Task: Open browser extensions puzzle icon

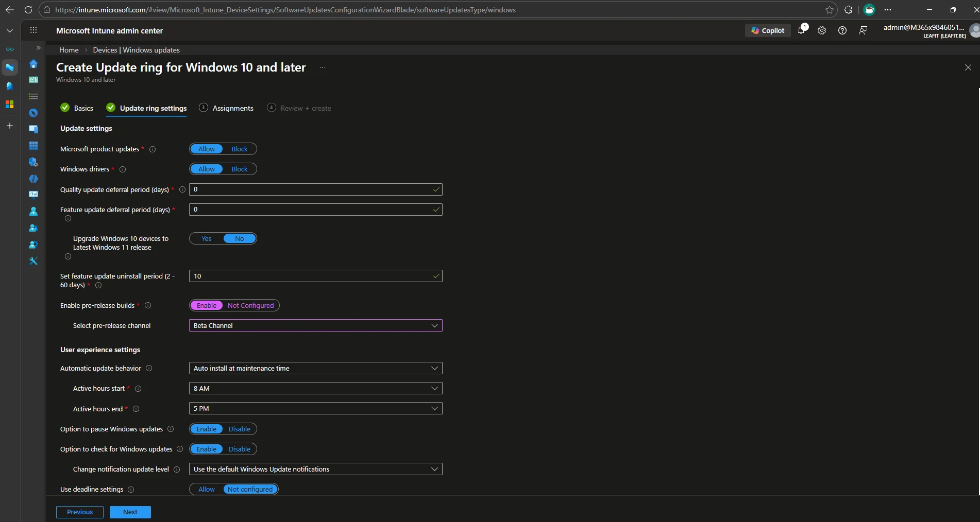Action: pyautogui.click(x=849, y=10)
